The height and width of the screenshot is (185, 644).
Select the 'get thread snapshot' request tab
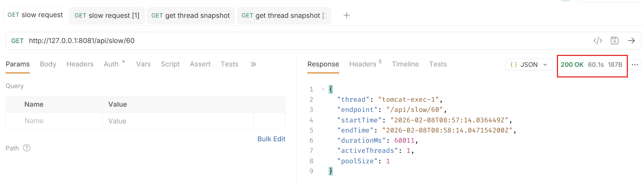pyautogui.click(x=191, y=16)
